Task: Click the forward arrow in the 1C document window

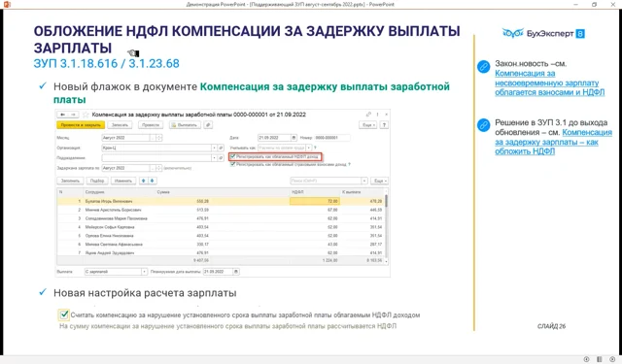Action: click(x=73, y=115)
